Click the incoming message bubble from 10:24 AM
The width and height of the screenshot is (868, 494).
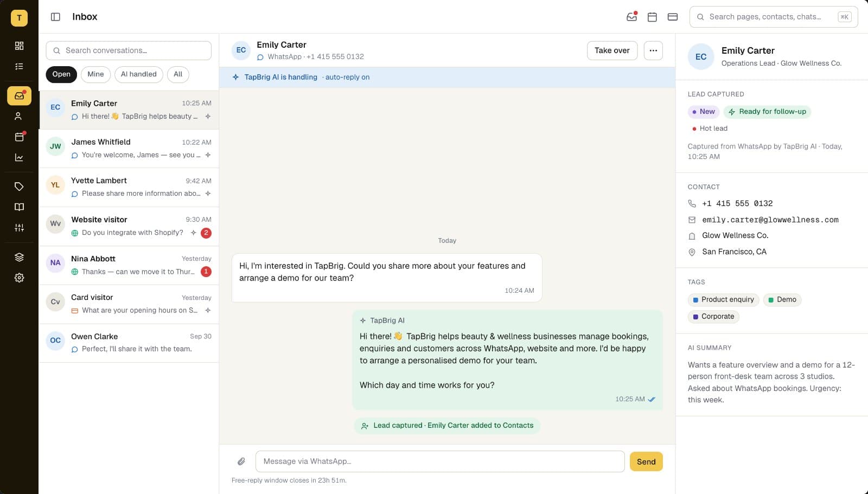tap(387, 278)
